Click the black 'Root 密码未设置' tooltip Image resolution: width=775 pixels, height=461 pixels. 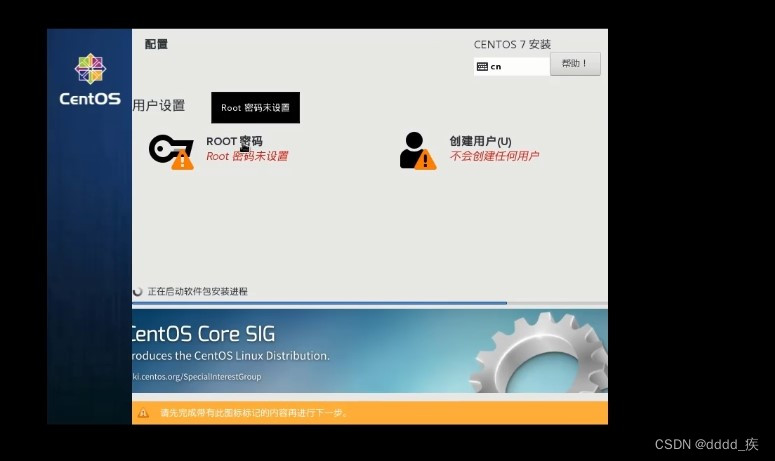click(256, 108)
